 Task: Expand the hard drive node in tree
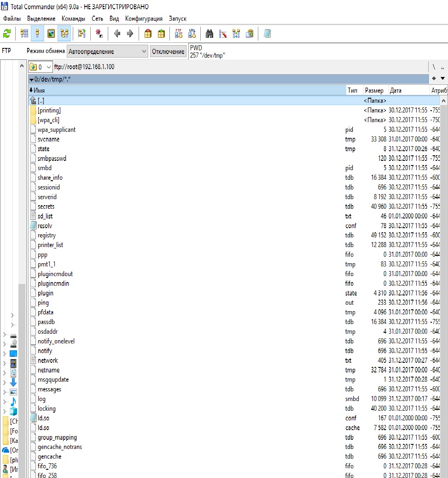point(5,335)
